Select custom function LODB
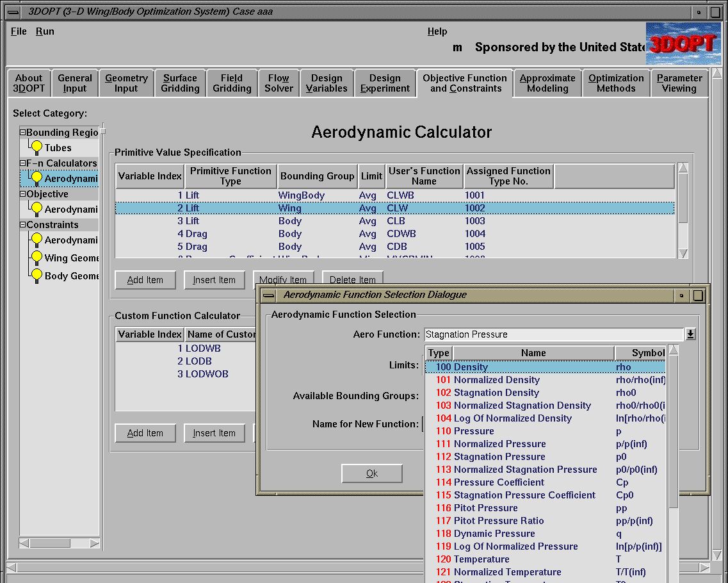Viewport: 728px width, 583px height. point(186,361)
